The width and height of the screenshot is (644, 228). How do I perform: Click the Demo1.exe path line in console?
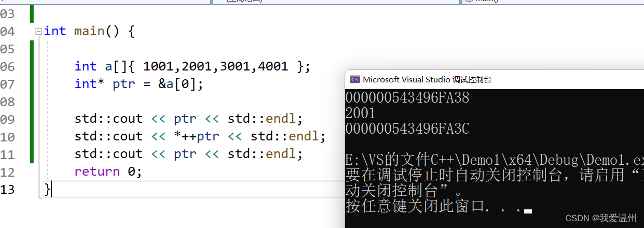pos(495,159)
